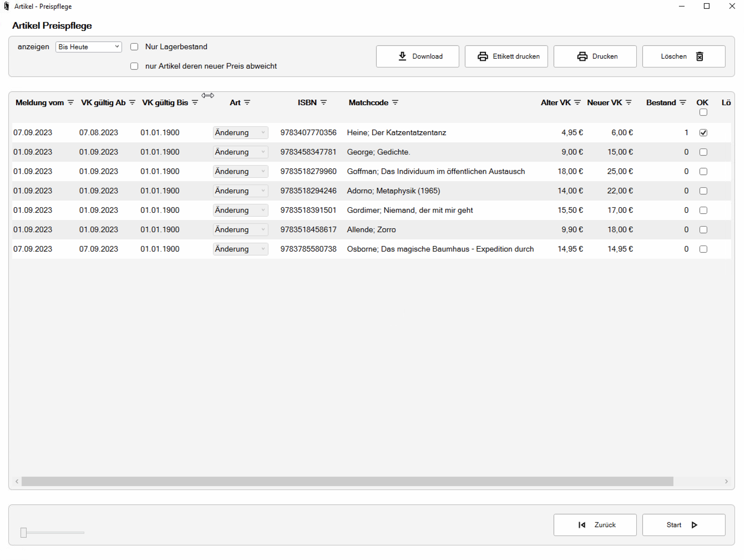Open the Art dropdown in the Heine row
The height and width of the screenshot is (560, 744).
[240, 133]
